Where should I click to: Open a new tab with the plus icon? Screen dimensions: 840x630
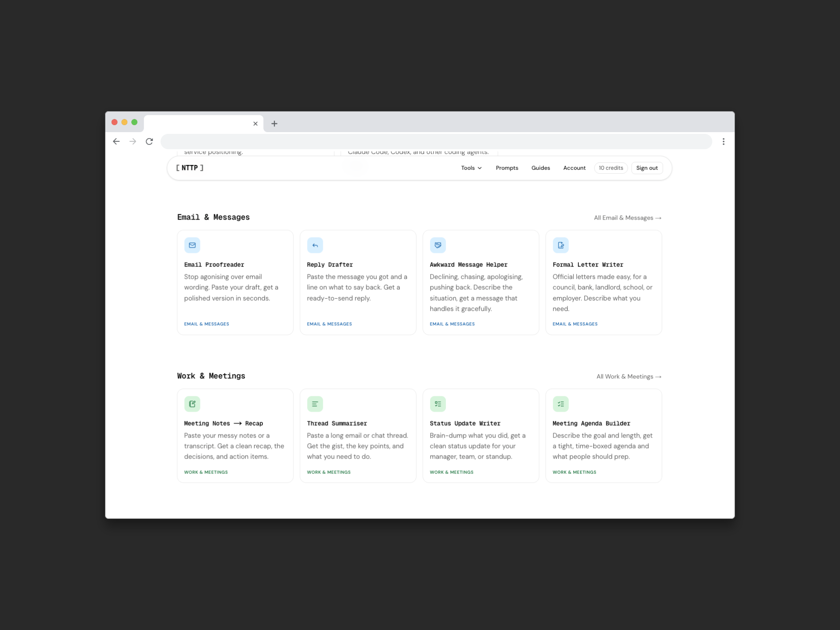(274, 123)
